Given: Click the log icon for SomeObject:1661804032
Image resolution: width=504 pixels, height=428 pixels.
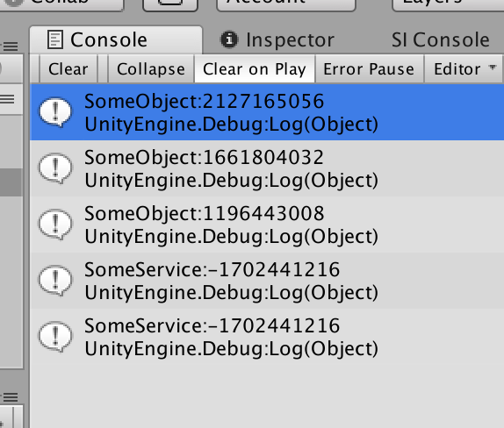Looking at the screenshot, I should [55, 168].
